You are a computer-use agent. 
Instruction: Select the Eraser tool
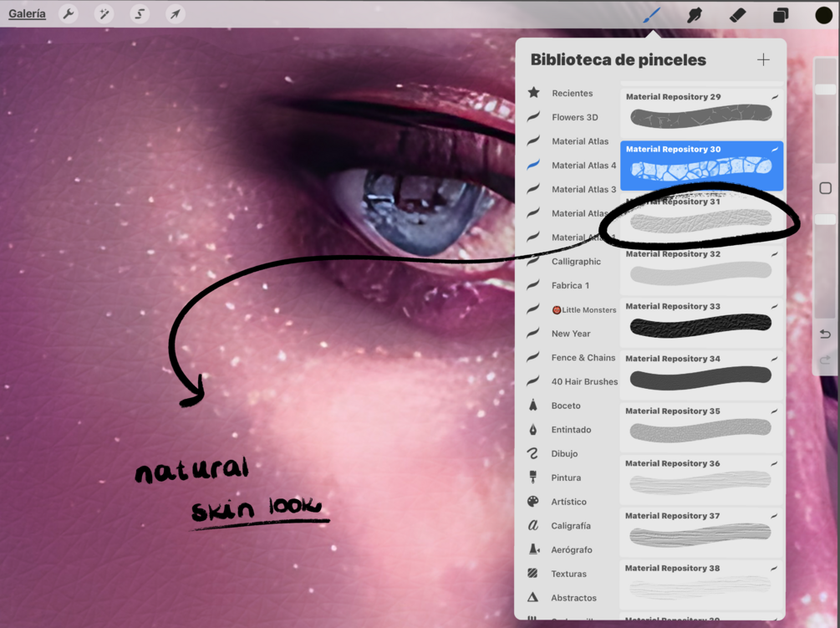738,15
